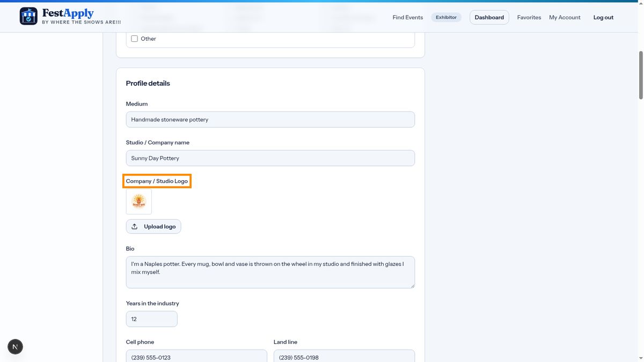This screenshot has width=644, height=362.
Task: Click the FestApply brand name
Action: click(68, 13)
